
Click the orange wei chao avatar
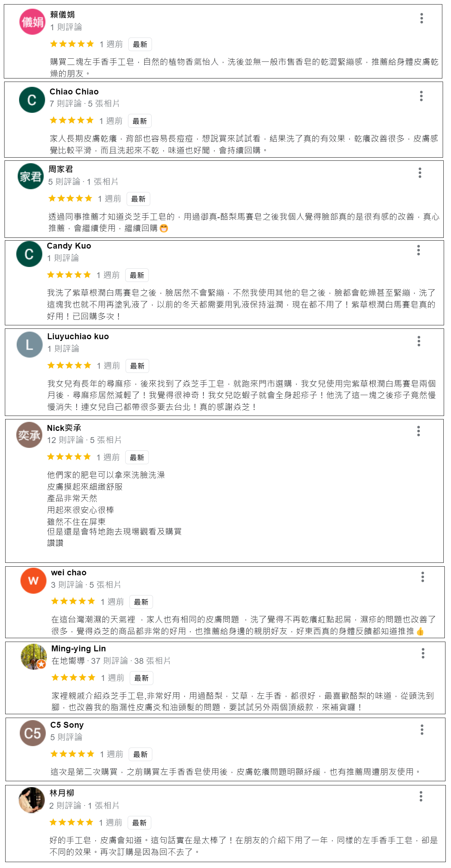(x=33, y=581)
